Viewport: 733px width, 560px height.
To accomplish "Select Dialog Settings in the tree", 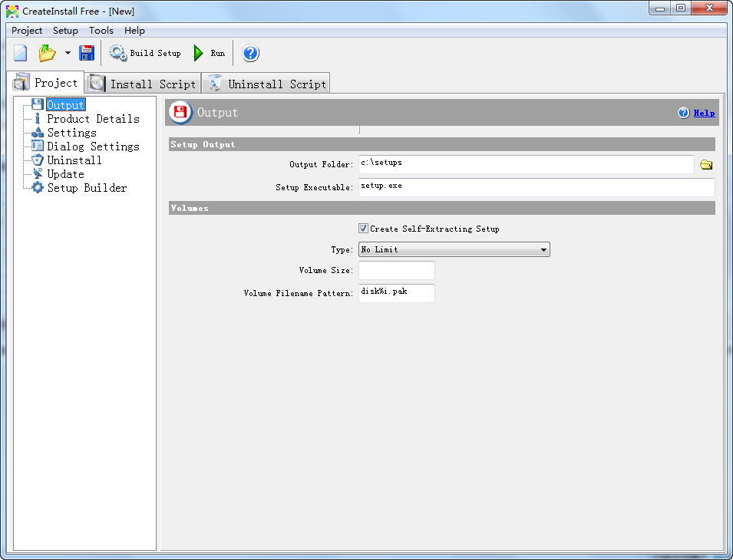I will click(93, 147).
